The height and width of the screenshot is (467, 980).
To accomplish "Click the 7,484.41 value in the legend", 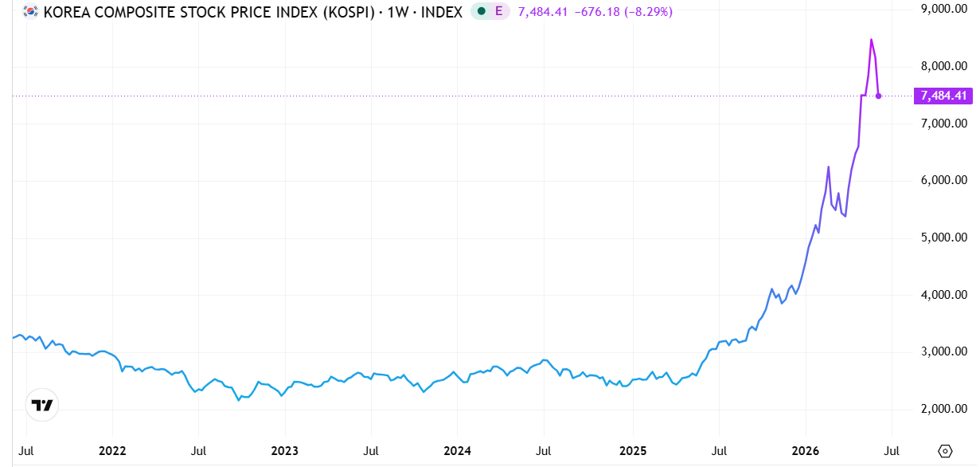I will [543, 12].
